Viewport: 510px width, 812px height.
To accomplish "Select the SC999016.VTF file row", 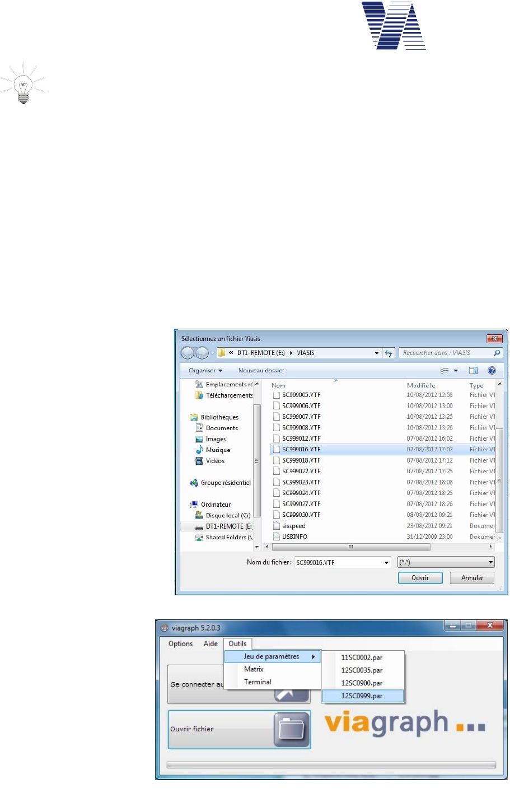I will [x=382, y=449].
